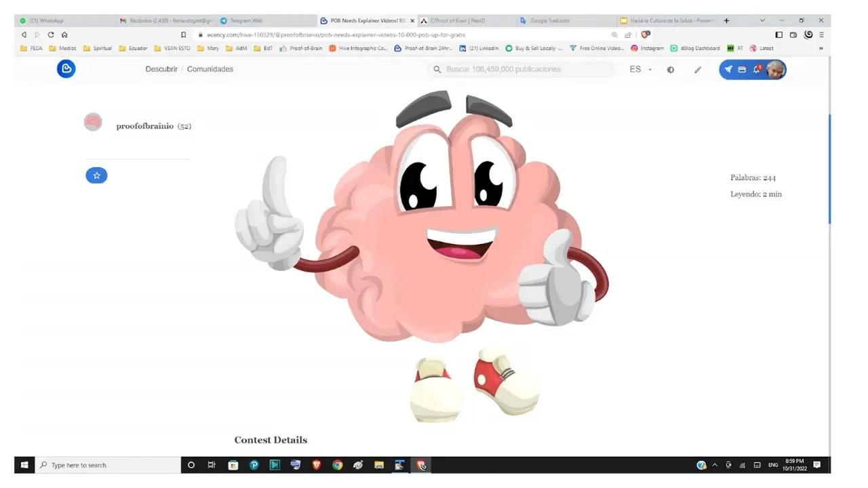This screenshot has width=868, height=488.
Task: Click the proofofbrainio author avatar
Action: [x=93, y=122]
